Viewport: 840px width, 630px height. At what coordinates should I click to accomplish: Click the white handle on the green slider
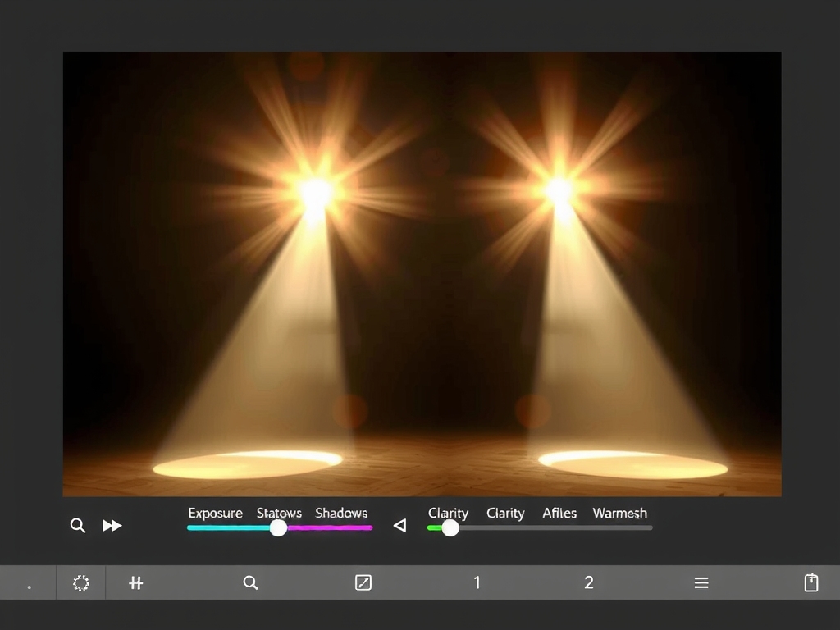450,528
